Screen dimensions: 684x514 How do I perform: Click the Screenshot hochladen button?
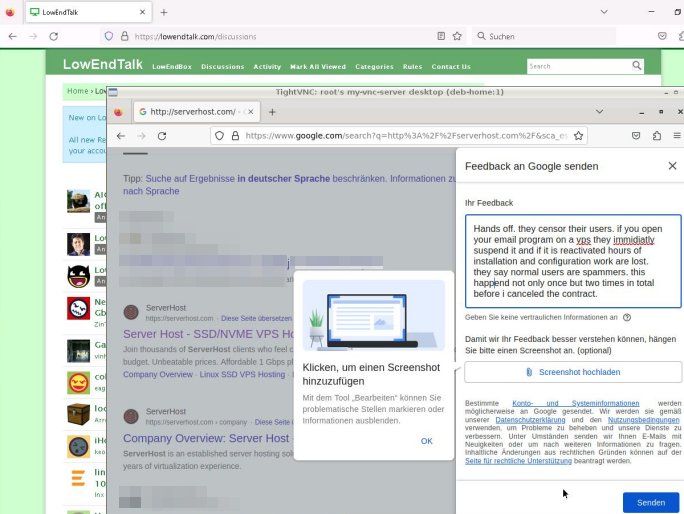click(573, 372)
